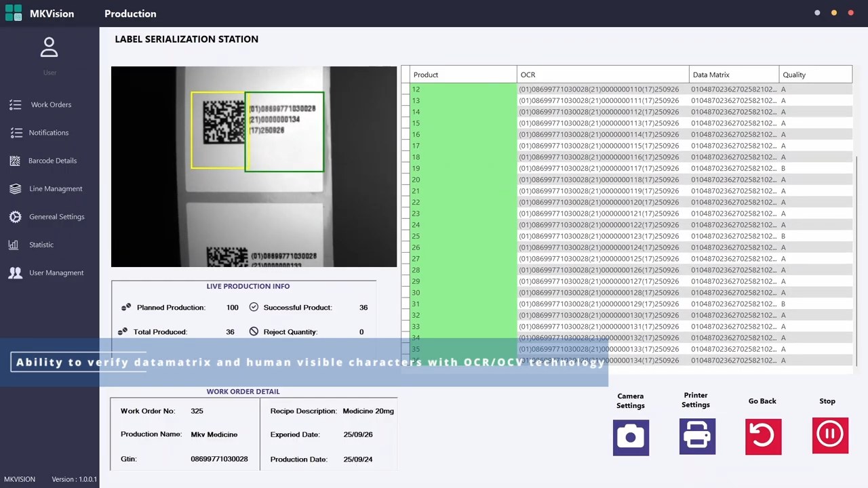The width and height of the screenshot is (868, 488).
Task: Click quality B in row 25
Action: tap(783, 236)
